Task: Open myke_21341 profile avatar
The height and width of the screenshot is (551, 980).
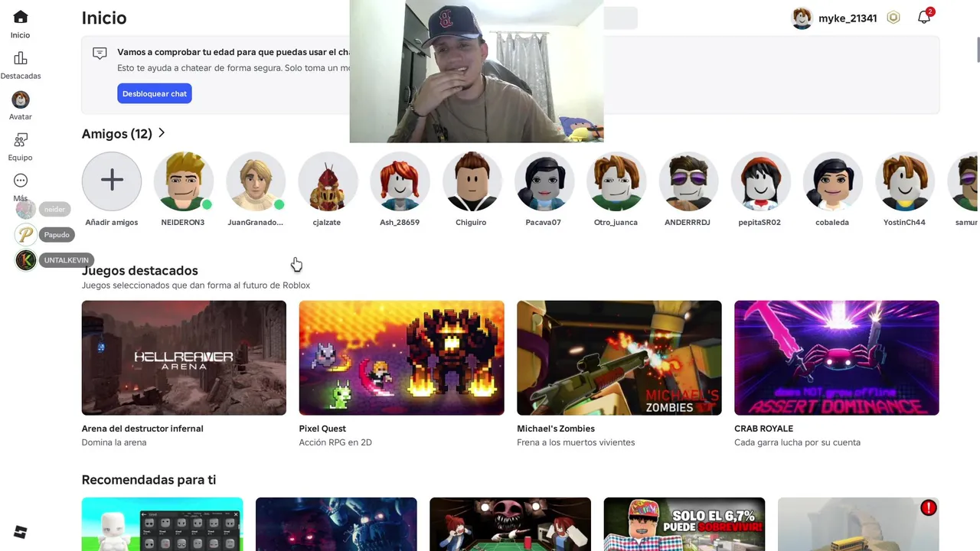Action: pyautogui.click(x=802, y=18)
